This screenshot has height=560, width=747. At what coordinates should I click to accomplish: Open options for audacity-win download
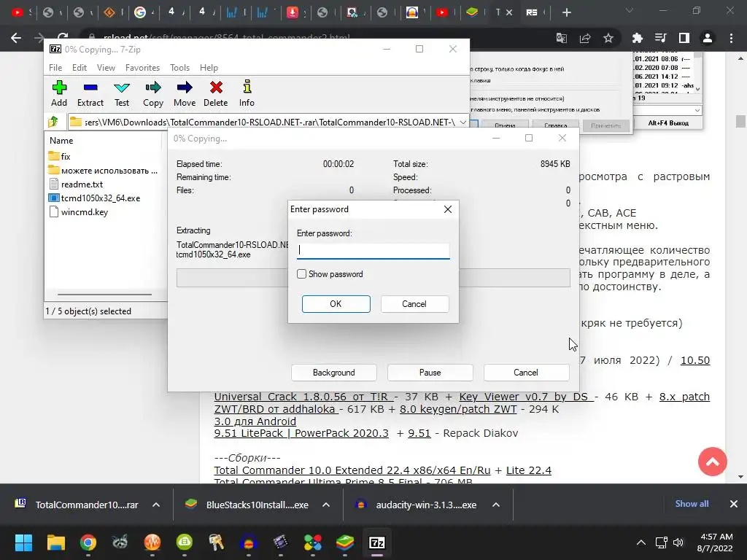point(496,505)
